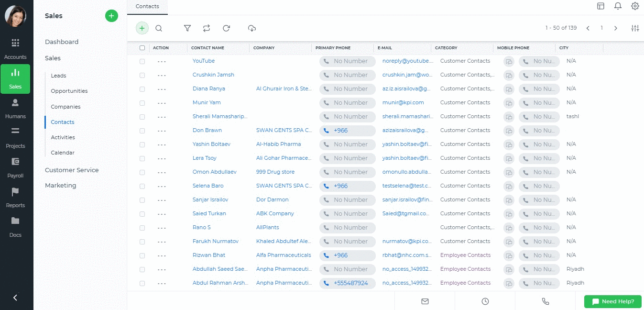Viewport: 644px width, 310px height.
Task: Open Selena Baro contact link
Action: tap(208, 186)
